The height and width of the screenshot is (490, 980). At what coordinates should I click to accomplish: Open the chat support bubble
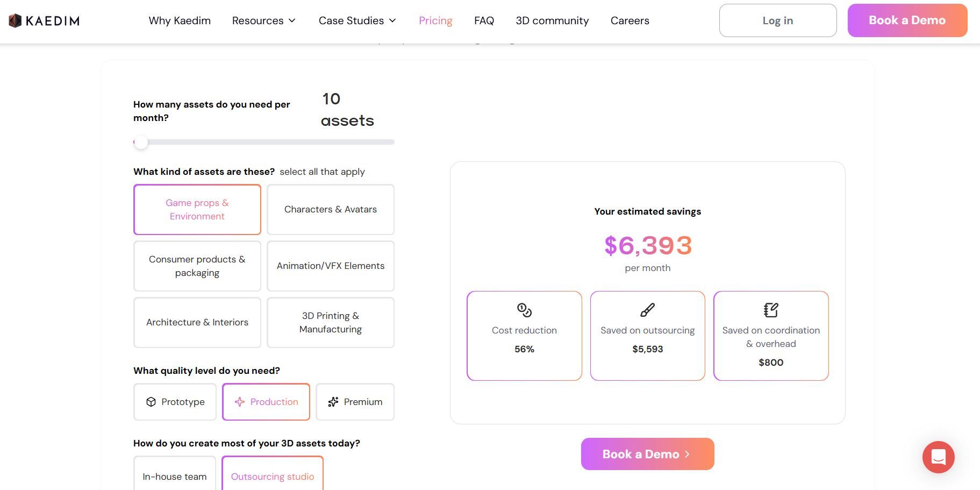click(938, 457)
